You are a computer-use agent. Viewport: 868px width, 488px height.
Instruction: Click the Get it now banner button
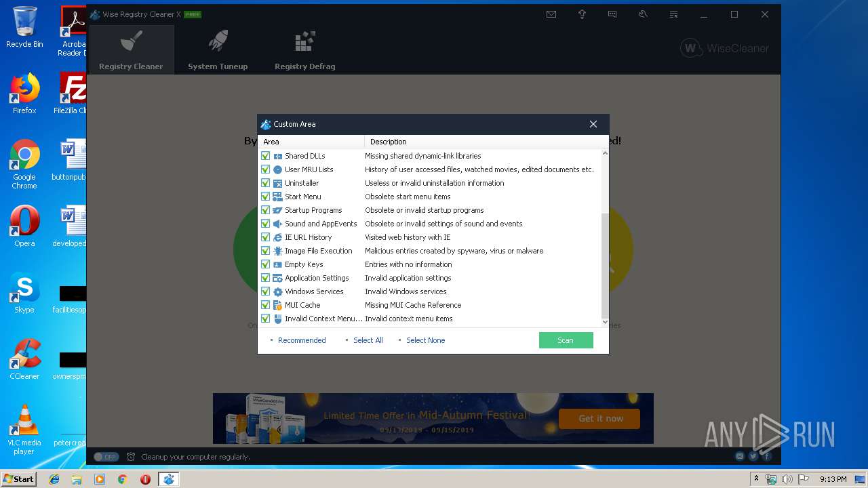coord(600,418)
